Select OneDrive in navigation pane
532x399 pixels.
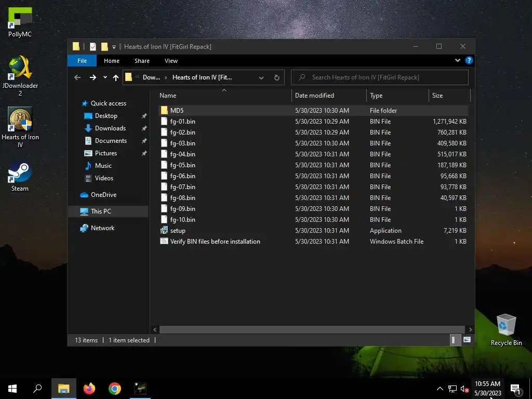[x=103, y=195]
